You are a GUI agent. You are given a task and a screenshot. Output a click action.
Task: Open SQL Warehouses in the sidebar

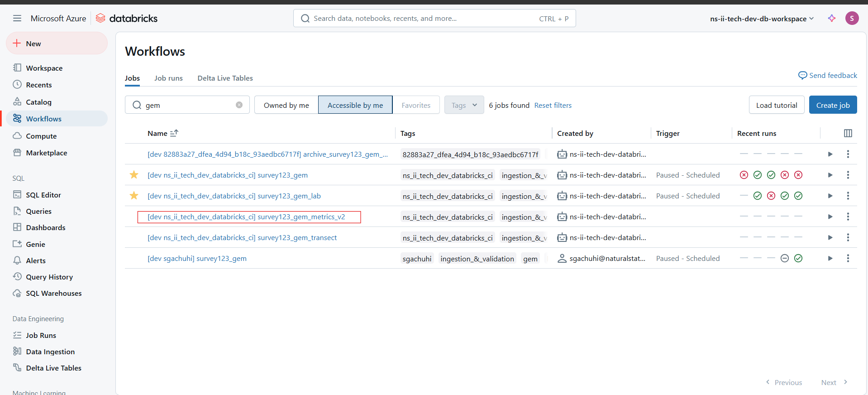tap(57, 293)
